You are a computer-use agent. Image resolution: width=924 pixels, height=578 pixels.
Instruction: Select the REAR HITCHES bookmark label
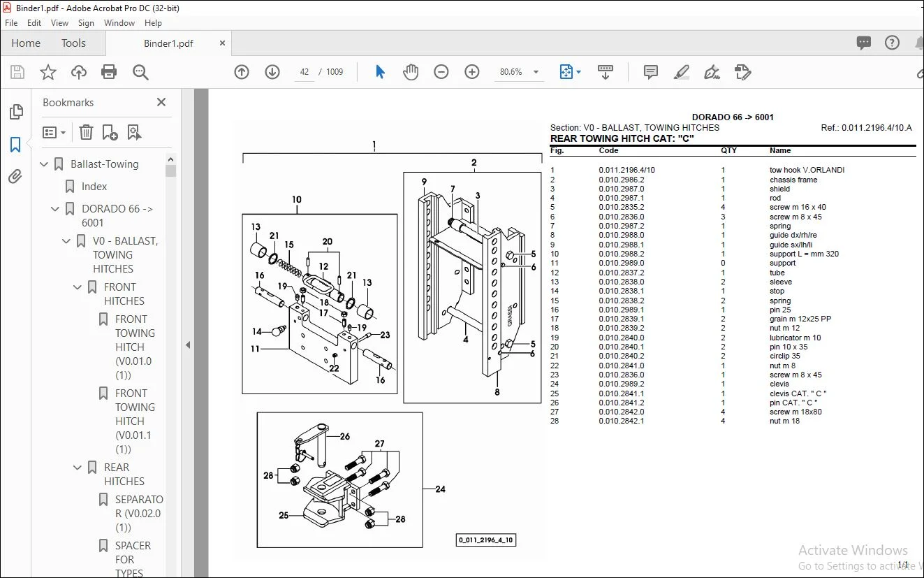point(124,475)
